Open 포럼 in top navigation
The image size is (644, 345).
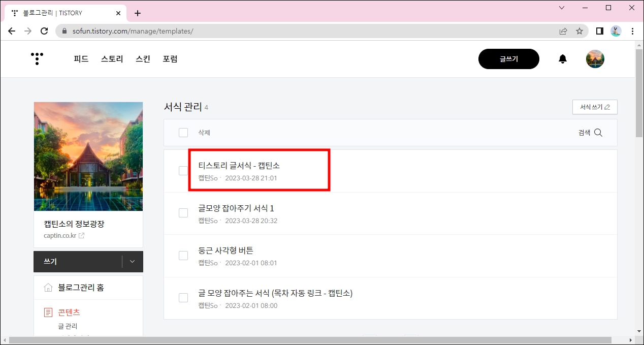(x=170, y=59)
